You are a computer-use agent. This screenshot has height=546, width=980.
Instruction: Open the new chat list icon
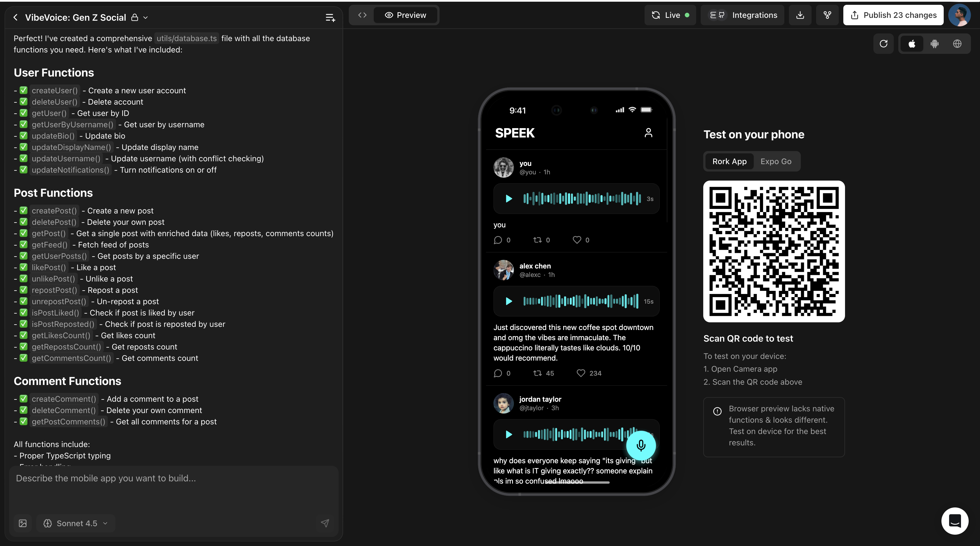pos(330,18)
